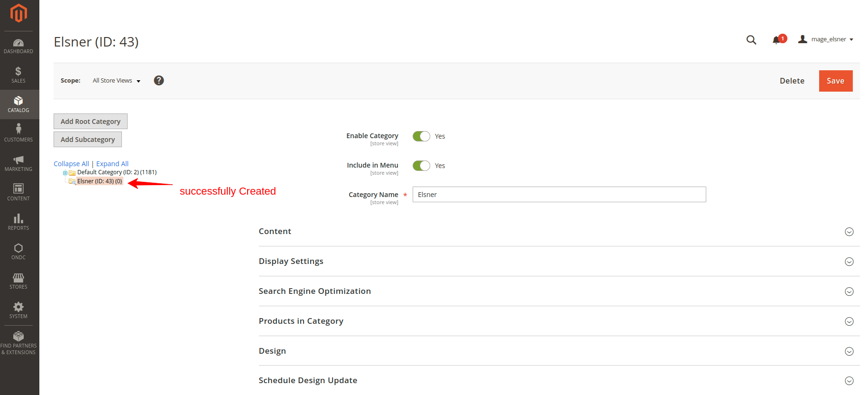Click the Save button

coord(835,81)
